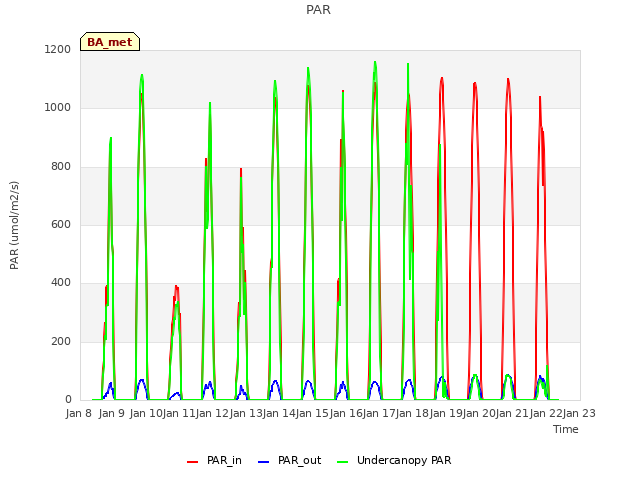The height and width of the screenshot is (480, 640).
Task: Click the 1200 y-axis tick label
Action: point(58,49)
